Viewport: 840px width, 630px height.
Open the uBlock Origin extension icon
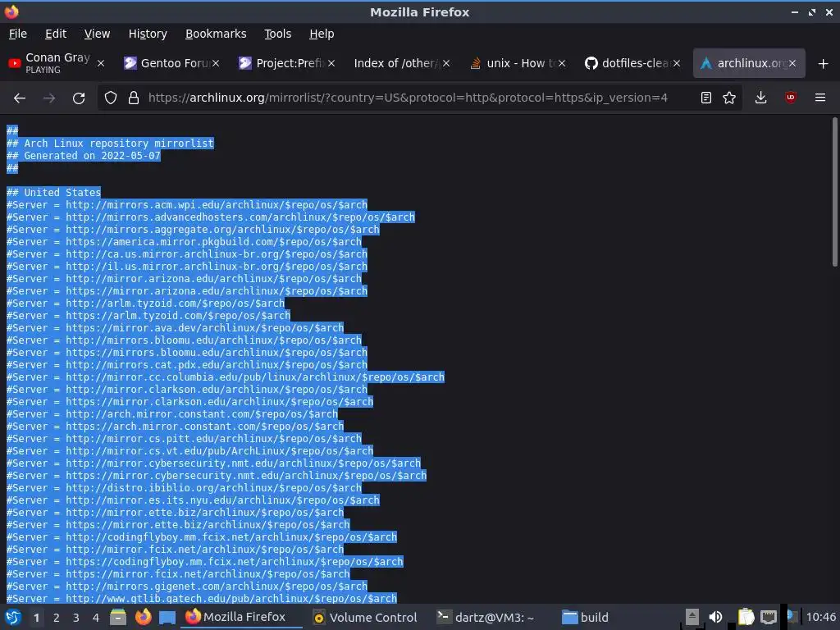pyautogui.click(x=790, y=98)
